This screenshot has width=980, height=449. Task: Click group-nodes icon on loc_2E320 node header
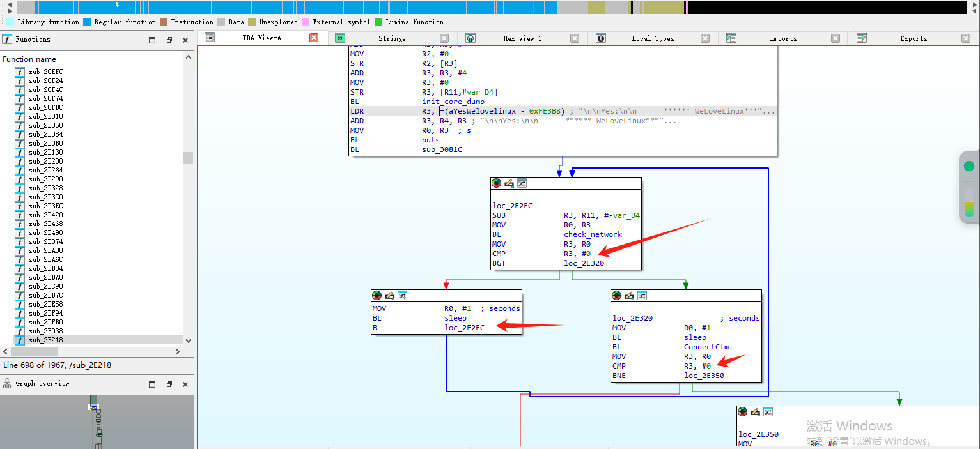click(x=642, y=296)
